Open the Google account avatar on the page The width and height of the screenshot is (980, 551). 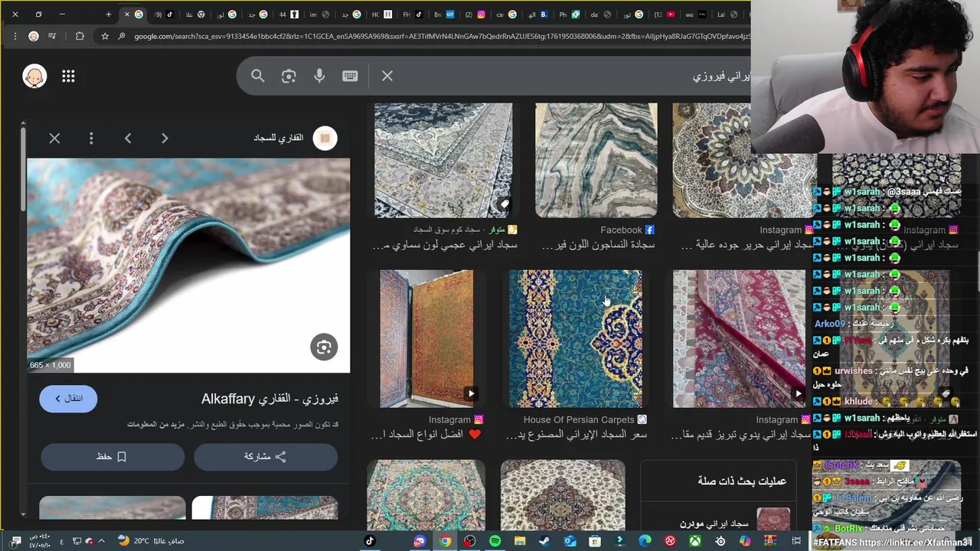coord(34,76)
